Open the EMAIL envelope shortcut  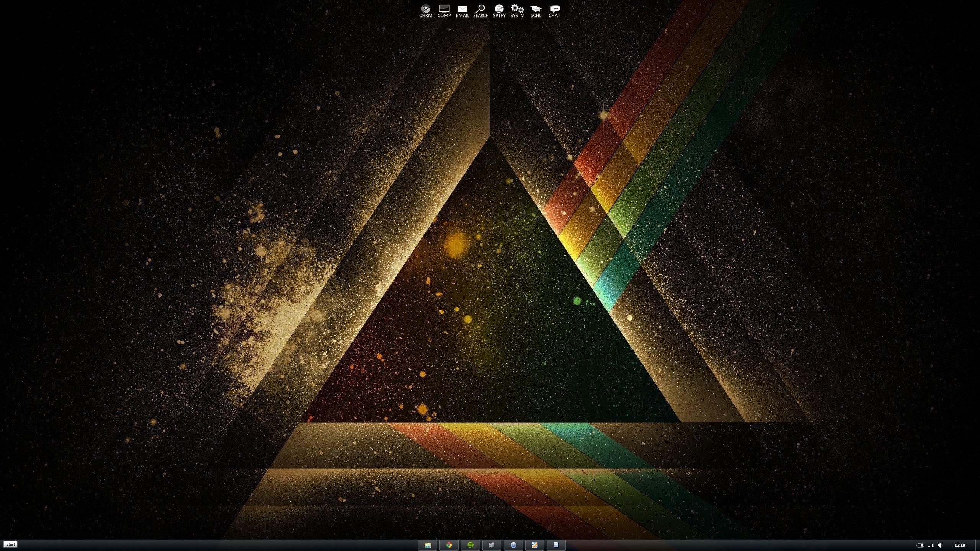tap(462, 11)
